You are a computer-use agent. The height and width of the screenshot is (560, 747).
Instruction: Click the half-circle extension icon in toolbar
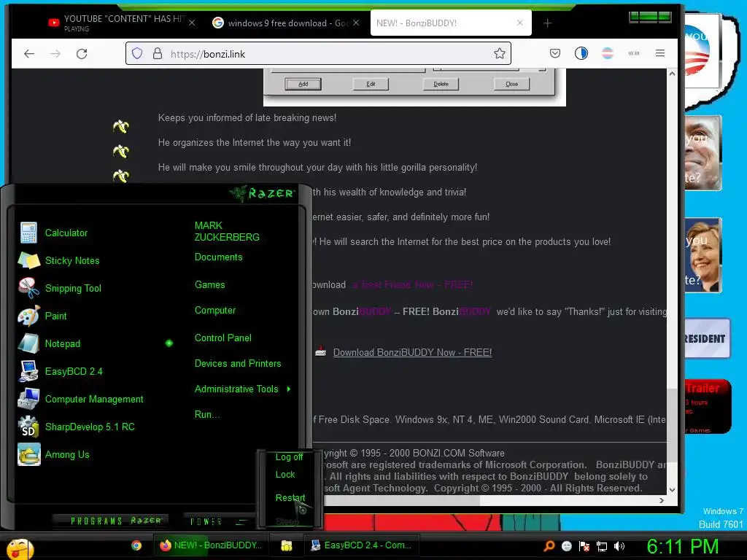click(x=581, y=53)
